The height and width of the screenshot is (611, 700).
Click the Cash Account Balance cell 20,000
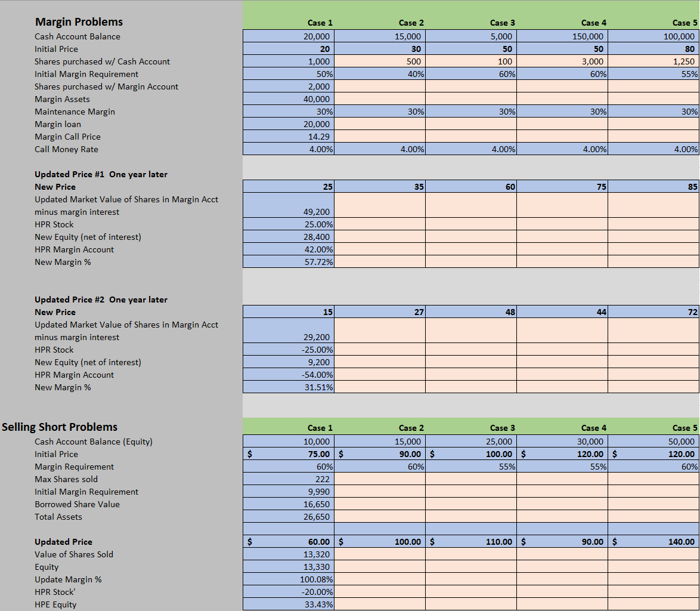(x=289, y=36)
